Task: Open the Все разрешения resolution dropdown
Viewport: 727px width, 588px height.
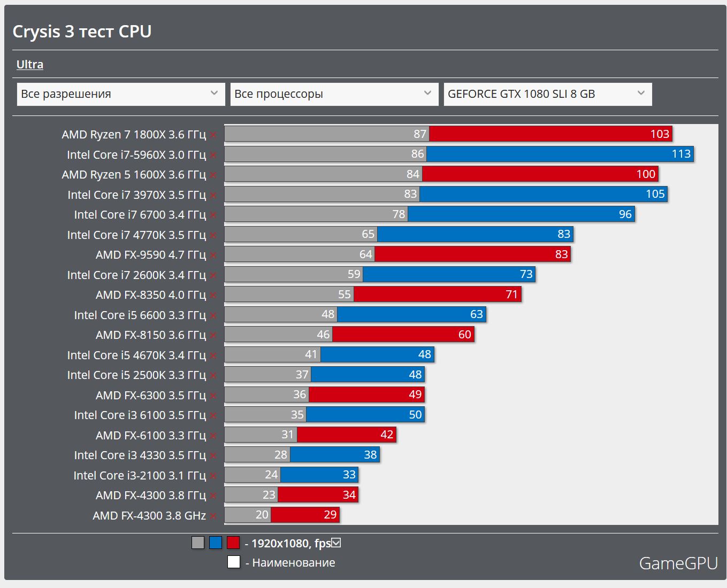Action: [121, 94]
